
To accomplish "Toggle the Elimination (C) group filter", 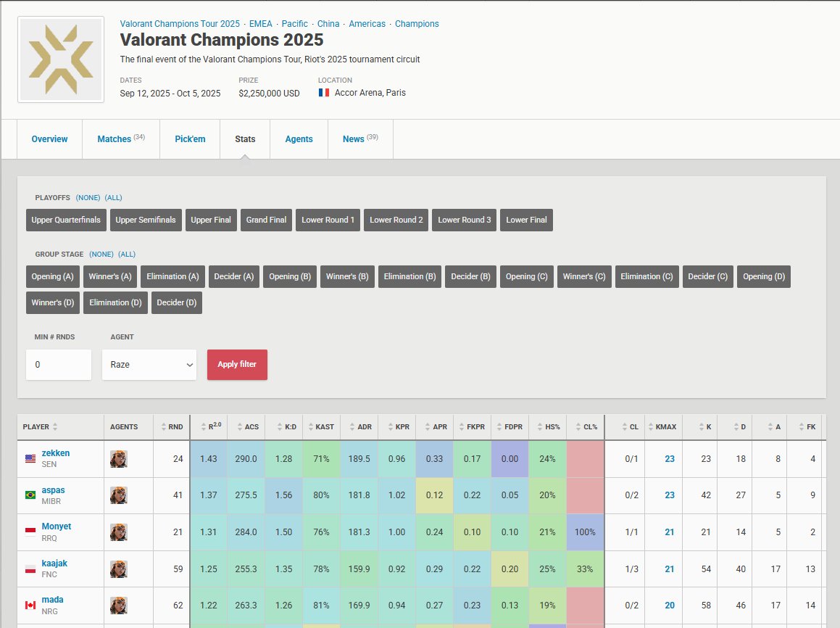I will tap(646, 276).
